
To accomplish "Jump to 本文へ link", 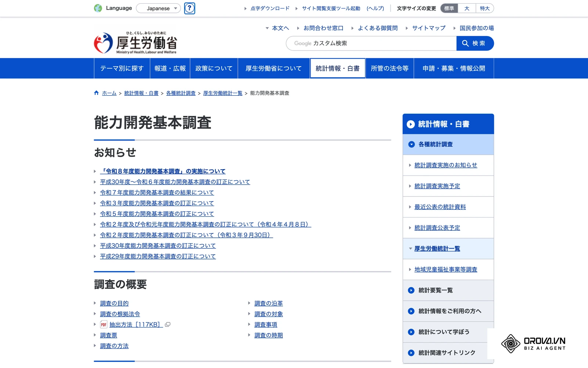I will (x=280, y=28).
